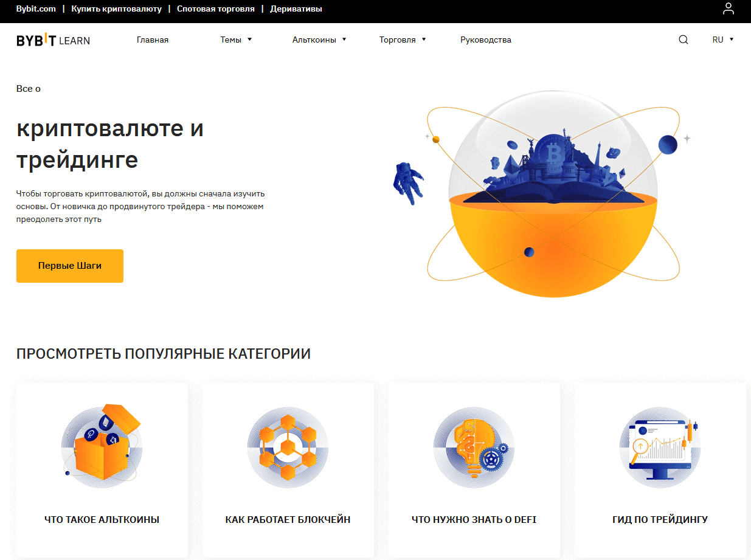This screenshot has height=560, width=751.
Task: Expand the Альткоины dropdown menu
Action: click(319, 40)
